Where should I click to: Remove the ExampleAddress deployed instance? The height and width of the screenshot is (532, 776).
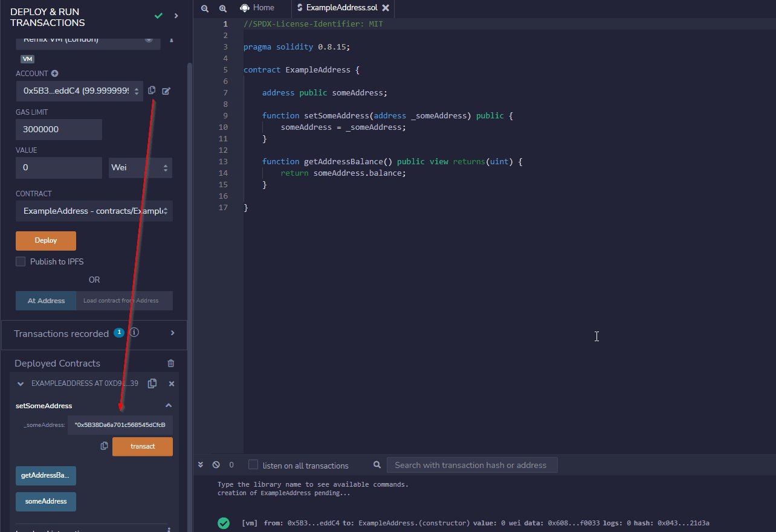tap(172, 383)
